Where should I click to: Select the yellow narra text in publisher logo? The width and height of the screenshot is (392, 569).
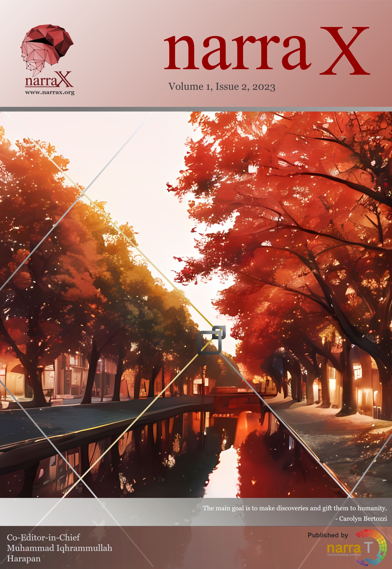[x=344, y=548]
